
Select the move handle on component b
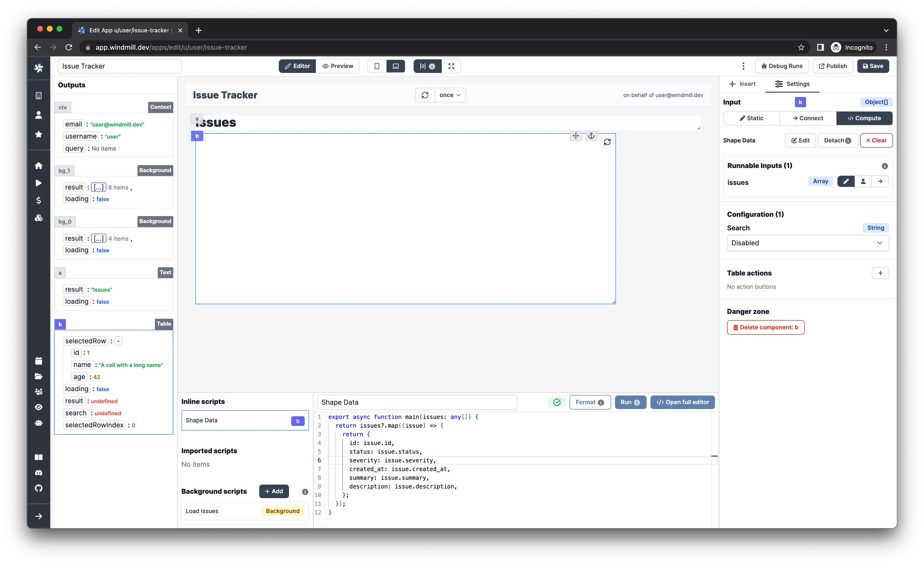(576, 136)
